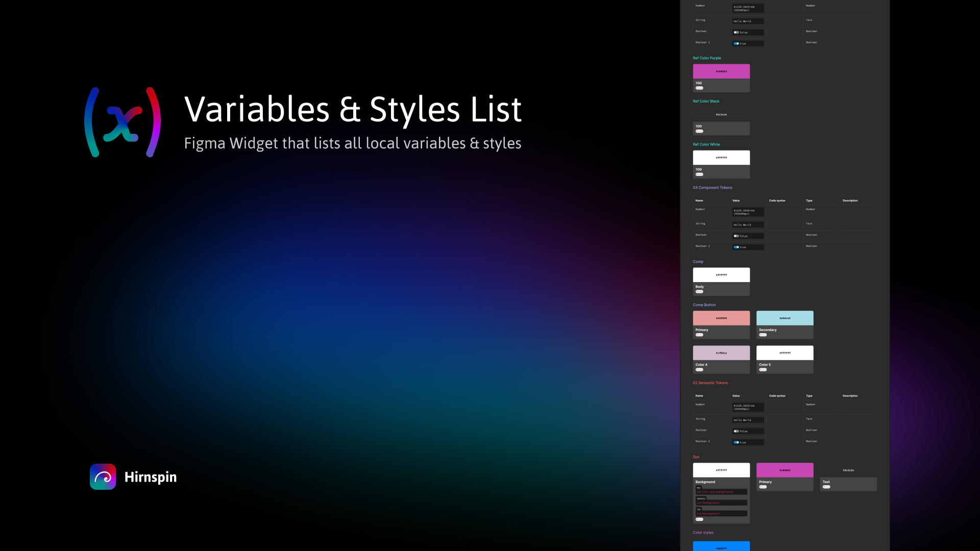Click 41155.5625rem value in Semantic Tokens table
Viewport: 980px width, 551px height.
point(748,408)
